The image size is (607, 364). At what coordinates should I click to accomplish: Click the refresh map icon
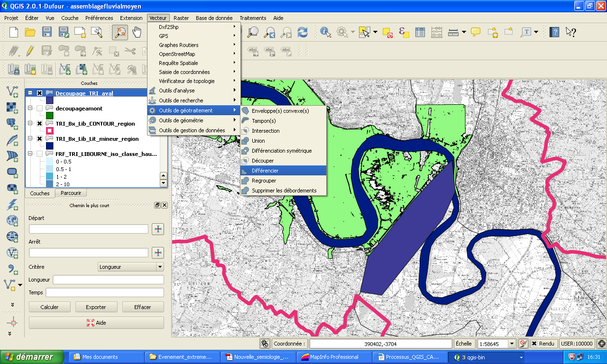tap(303, 32)
